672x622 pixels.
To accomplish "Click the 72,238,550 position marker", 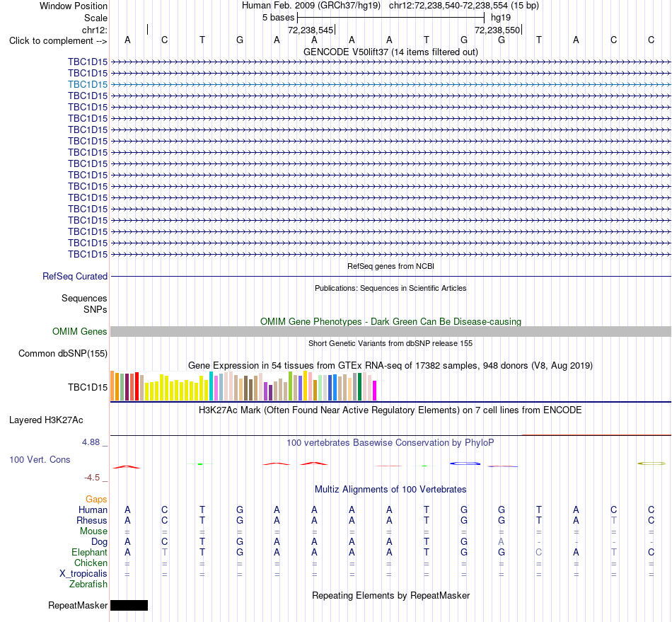I will 497,30.
